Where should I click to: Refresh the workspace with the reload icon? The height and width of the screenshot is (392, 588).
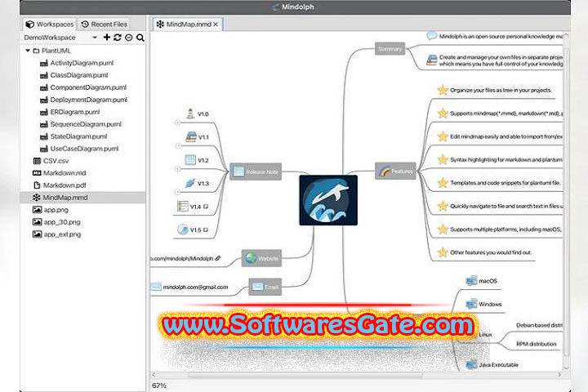pyautogui.click(x=118, y=37)
